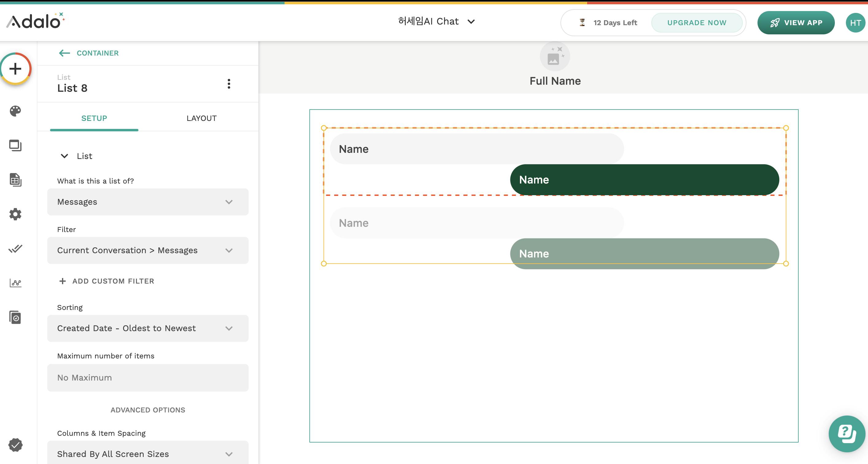
Task: Open the Branding palette icon
Action: click(15, 111)
